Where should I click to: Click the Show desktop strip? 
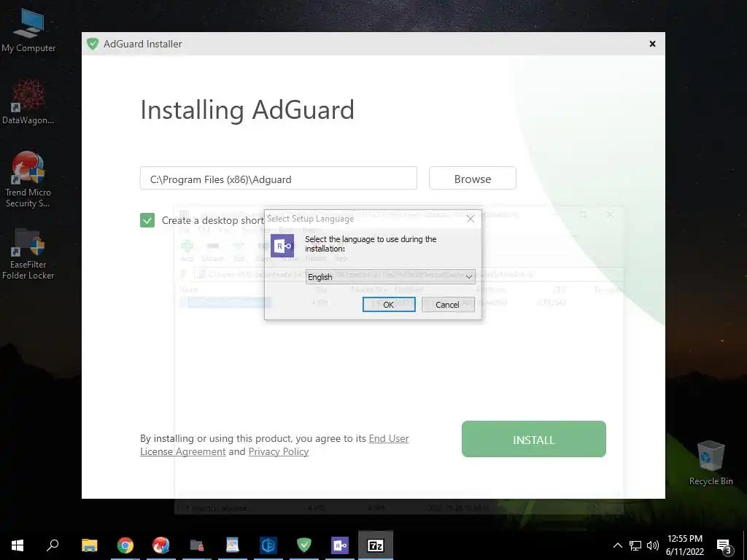coord(745,545)
